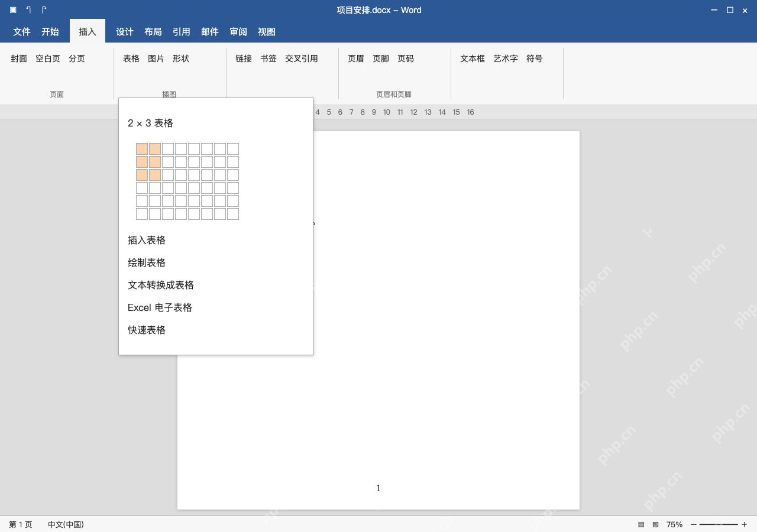Insert a 分页 page break
Viewport: 757px width, 532px height.
[x=77, y=59]
